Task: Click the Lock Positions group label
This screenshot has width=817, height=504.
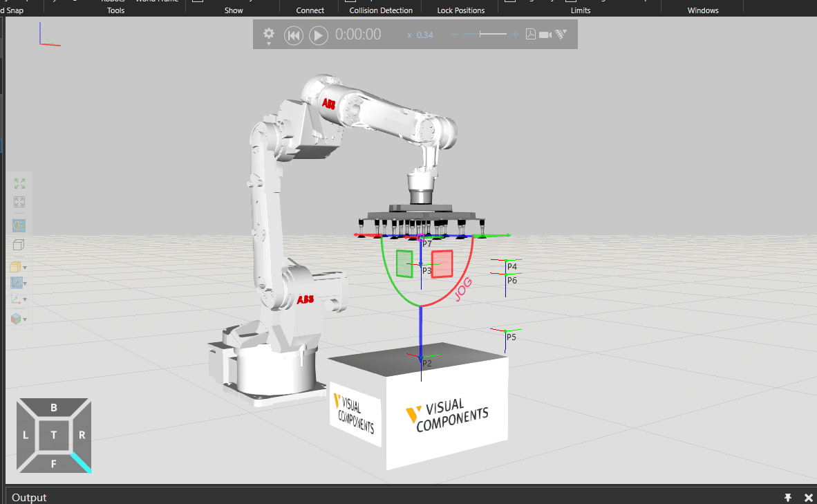Action: 460,10
